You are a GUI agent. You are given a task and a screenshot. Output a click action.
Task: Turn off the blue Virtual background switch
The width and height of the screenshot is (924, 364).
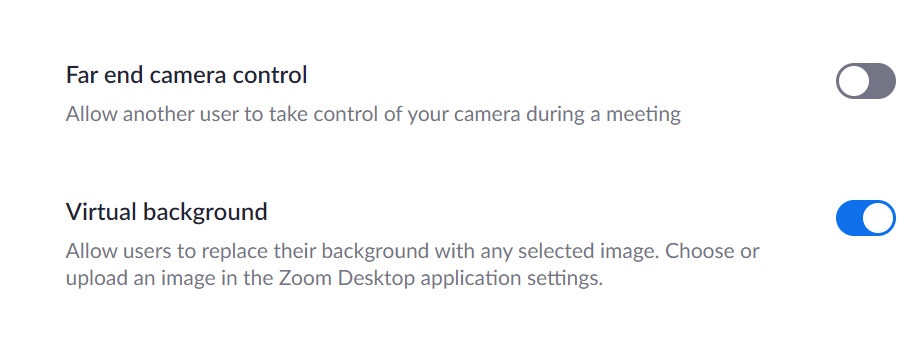pos(866,218)
